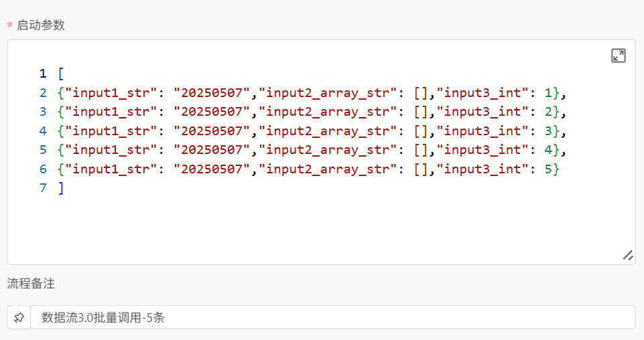Click empty array brackets on line 6

click(422, 169)
